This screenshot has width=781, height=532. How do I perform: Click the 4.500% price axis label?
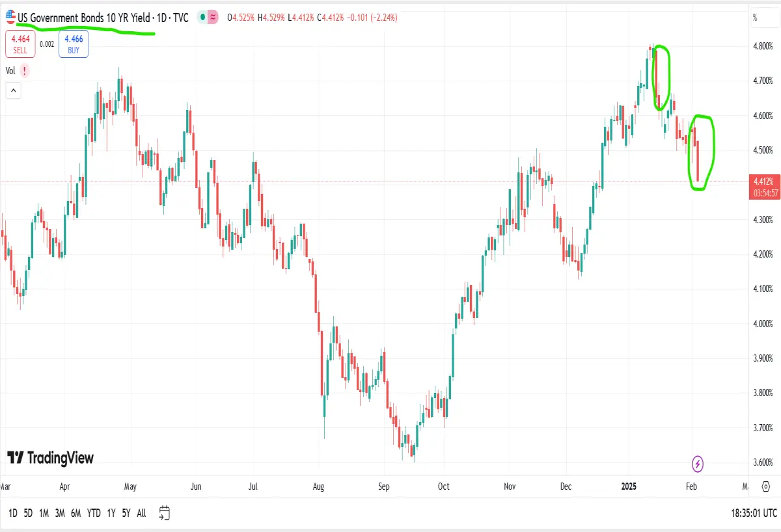pos(763,150)
